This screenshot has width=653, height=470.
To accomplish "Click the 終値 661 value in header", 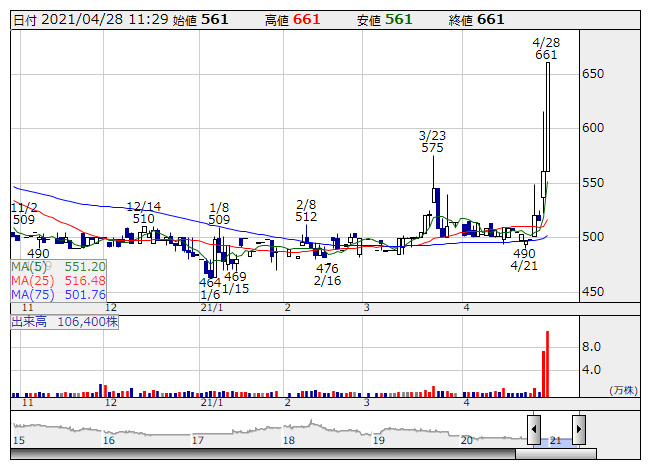I will 476,20.
